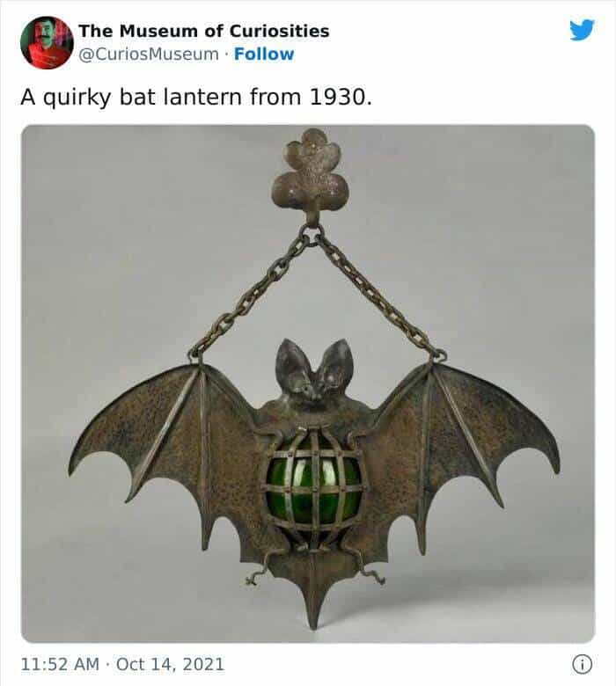Follow the CuriosMuseum account
Viewport: 616px width, 686px height.
click(264, 54)
